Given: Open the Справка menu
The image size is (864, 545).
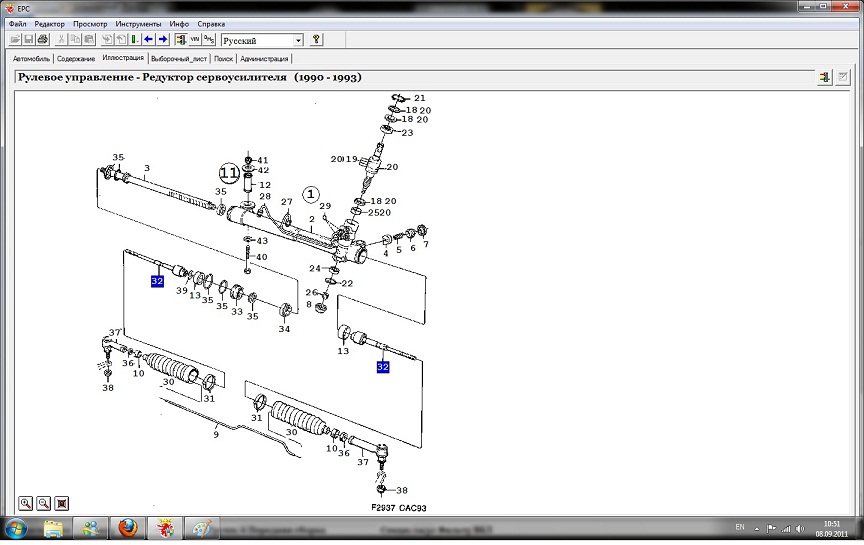Looking at the screenshot, I should point(211,23).
